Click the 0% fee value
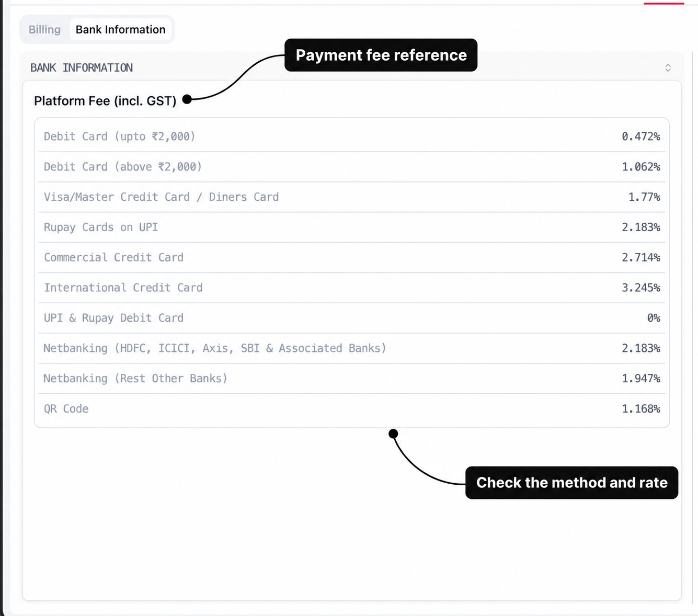The height and width of the screenshot is (616, 698). [x=654, y=318]
